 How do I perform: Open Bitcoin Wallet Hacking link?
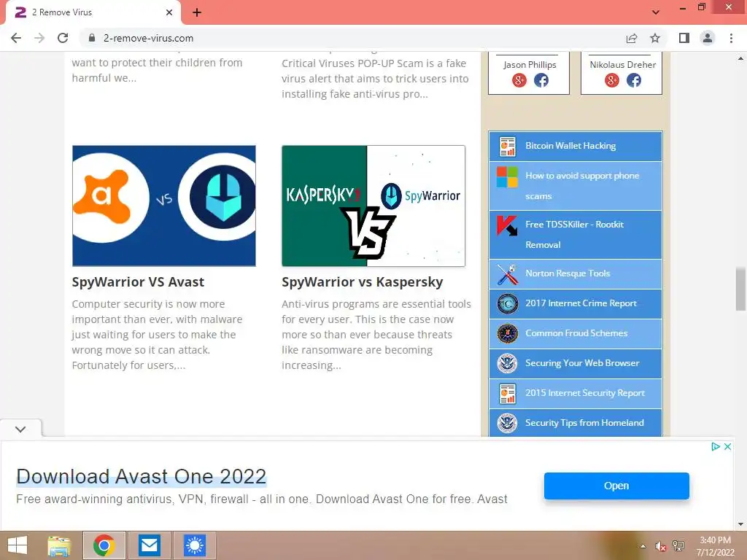(570, 146)
